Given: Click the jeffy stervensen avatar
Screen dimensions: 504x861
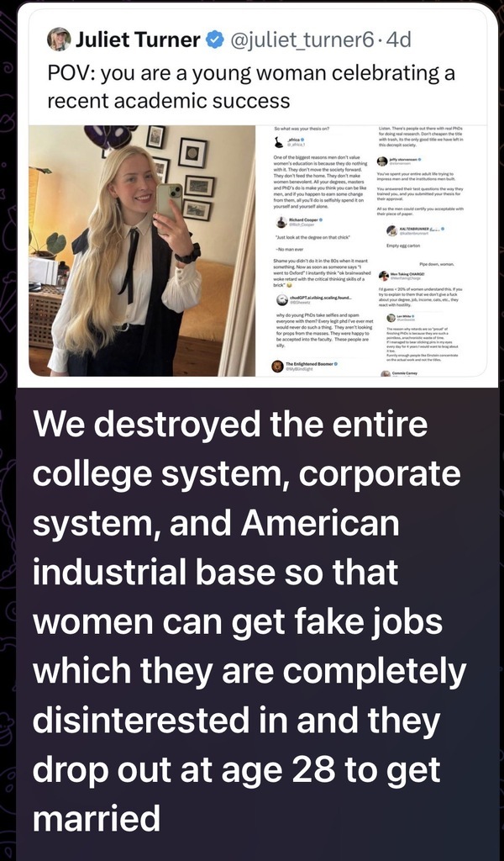Looking at the screenshot, I should (x=382, y=161).
